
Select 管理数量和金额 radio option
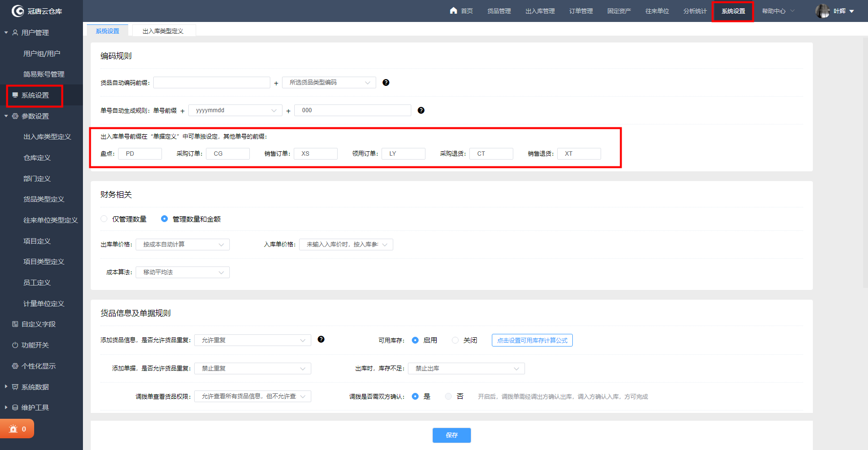coord(164,219)
